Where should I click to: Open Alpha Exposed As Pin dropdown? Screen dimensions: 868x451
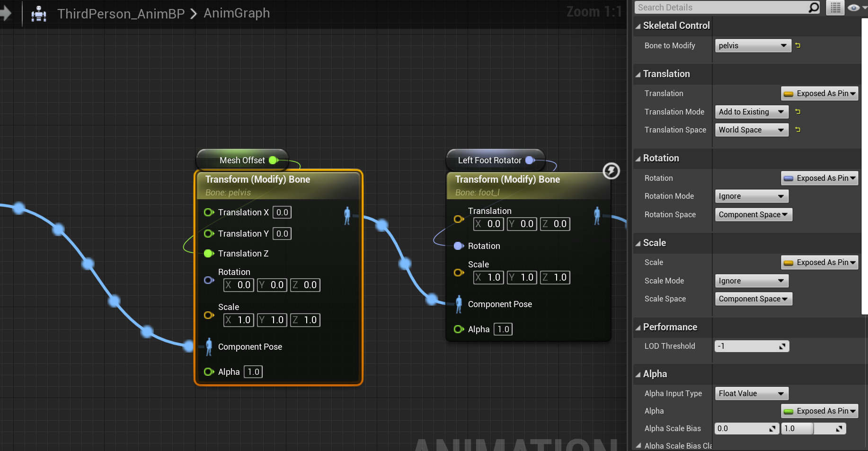[x=820, y=411]
